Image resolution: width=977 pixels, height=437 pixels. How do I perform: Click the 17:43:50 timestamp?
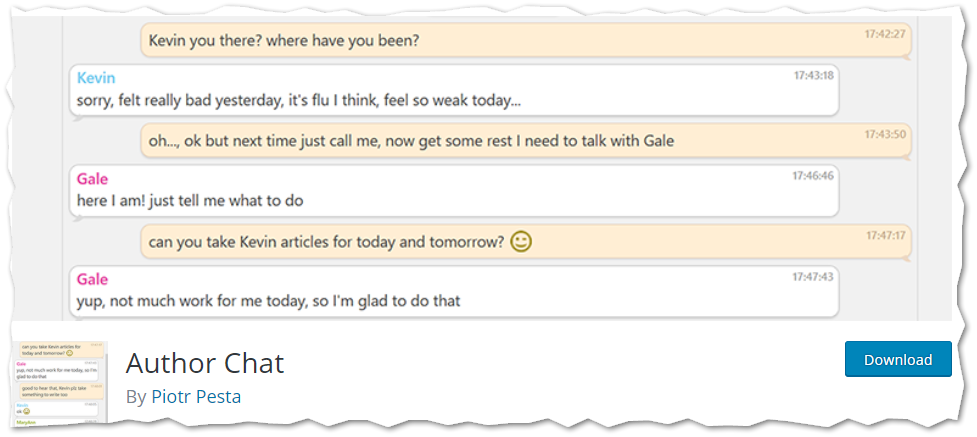click(885, 134)
